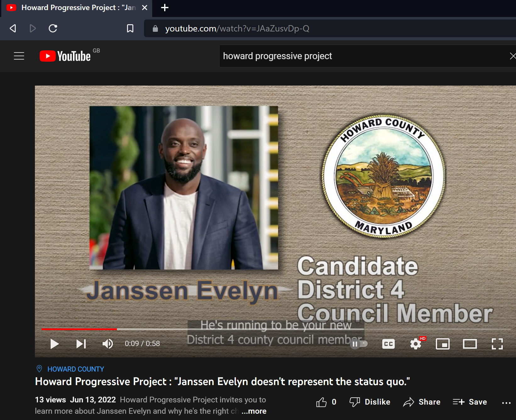516x420 pixels.
Task: Toggle the autoplay switch
Action: (x=359, y=344)
